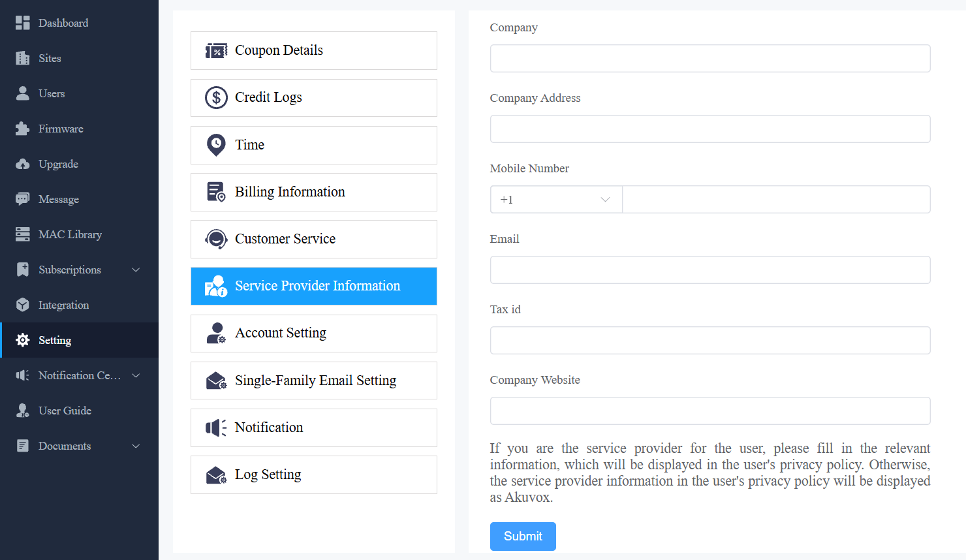Click the MAC Library server icon

pos(23,234)
